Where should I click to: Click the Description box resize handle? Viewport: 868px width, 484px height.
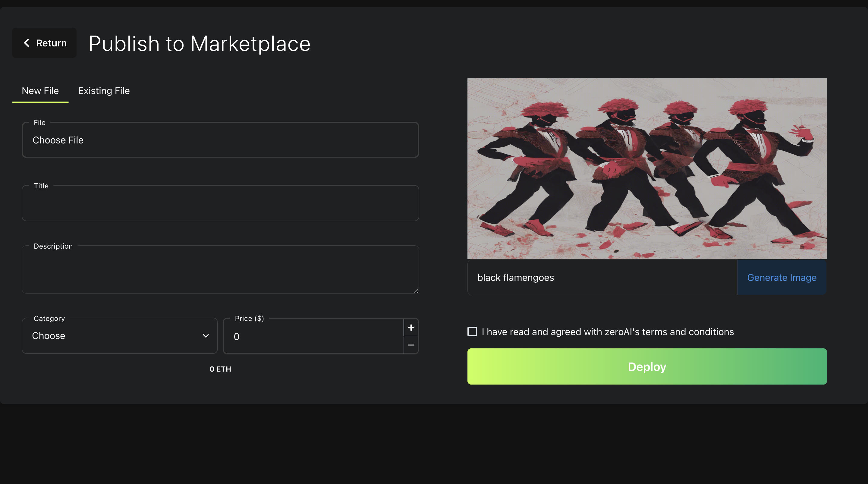[416, 291]
